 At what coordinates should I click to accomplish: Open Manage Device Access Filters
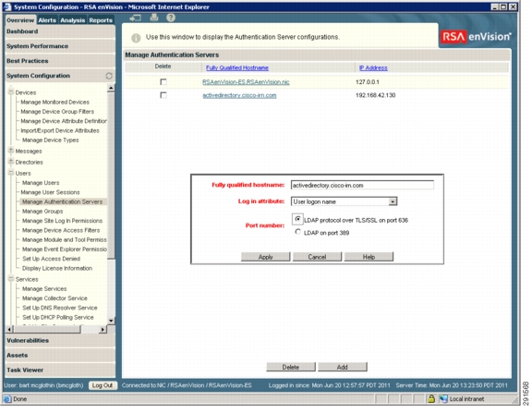coord(61,230)
